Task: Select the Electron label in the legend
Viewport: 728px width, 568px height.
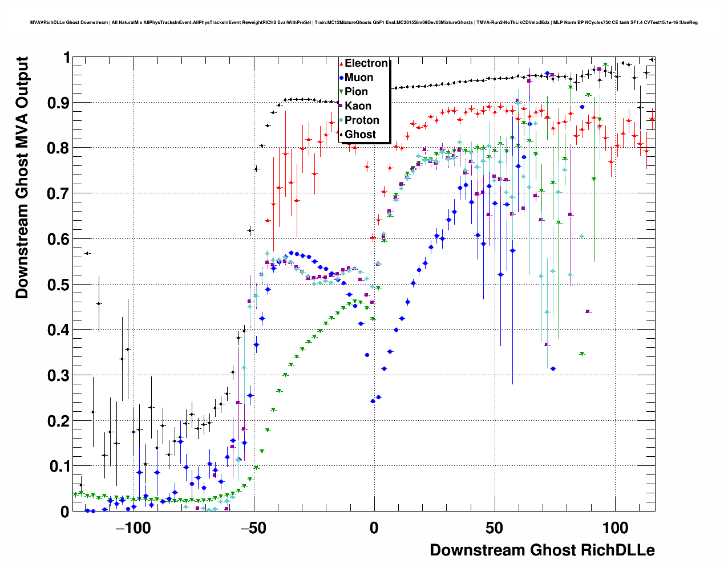Action: pos(366,63)
